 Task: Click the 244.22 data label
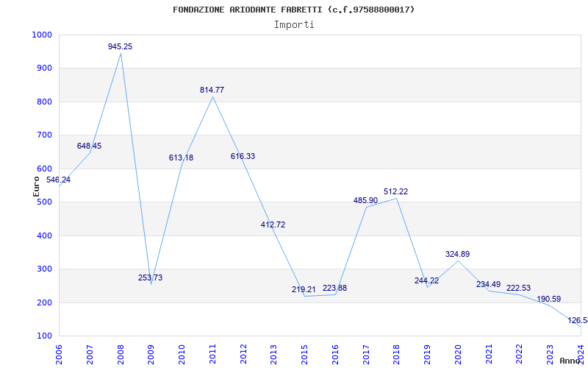(x=427, y=280)
